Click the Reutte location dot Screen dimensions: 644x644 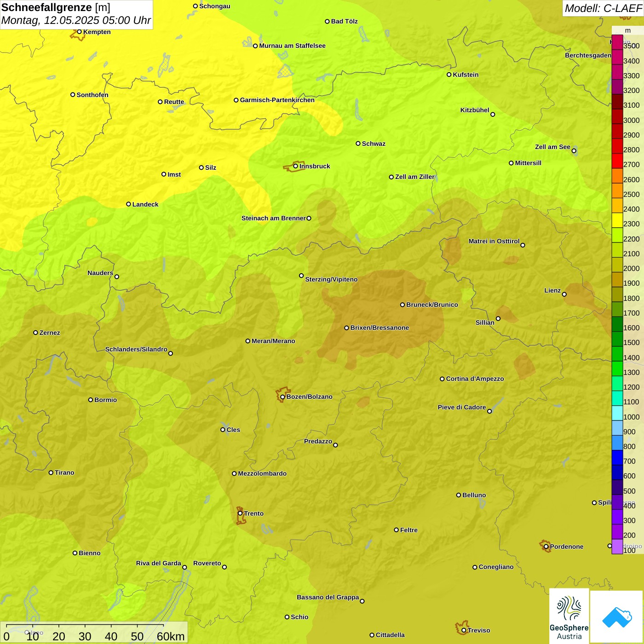pyautogui.click(x=160, y=102)
